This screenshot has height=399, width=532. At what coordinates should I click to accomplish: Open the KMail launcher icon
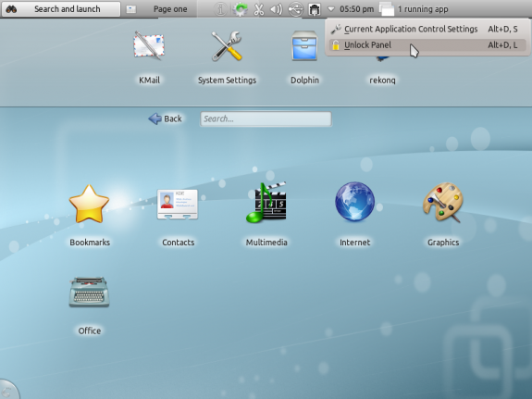149,46
